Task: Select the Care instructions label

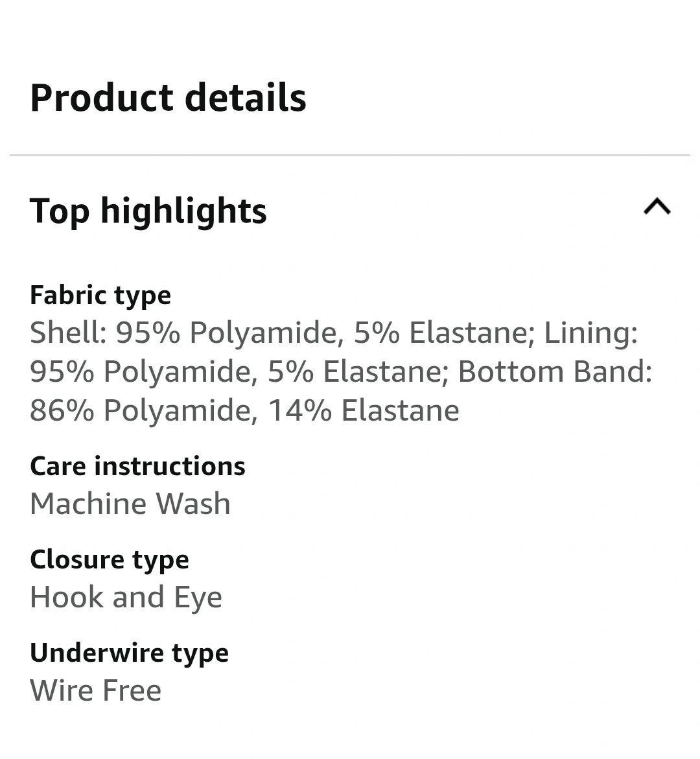Action: [x=137, y=466]
